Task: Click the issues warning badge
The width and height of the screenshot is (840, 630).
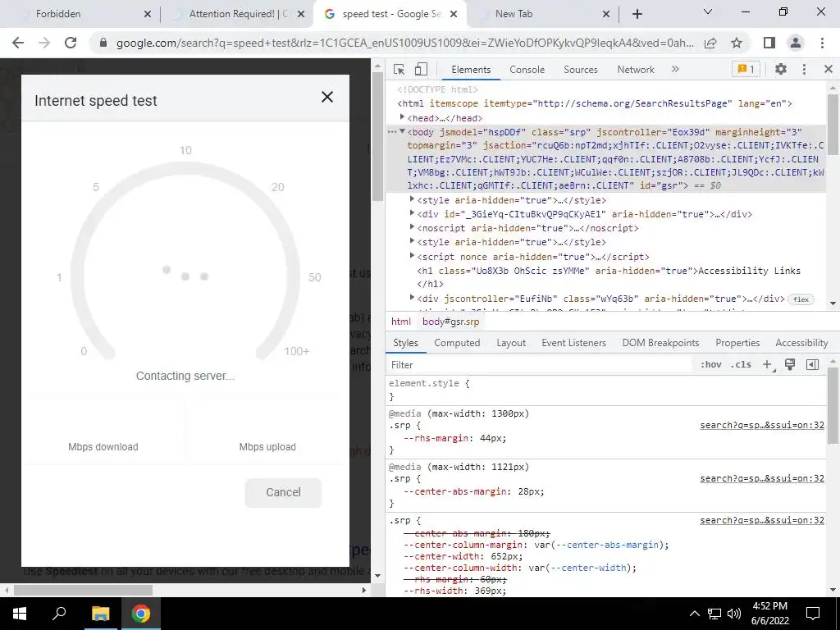Action: coord(746,69)
